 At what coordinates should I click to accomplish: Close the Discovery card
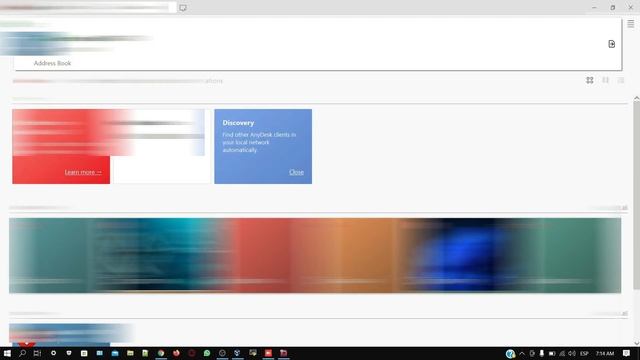pyautogui.click(x=296, y=172)
